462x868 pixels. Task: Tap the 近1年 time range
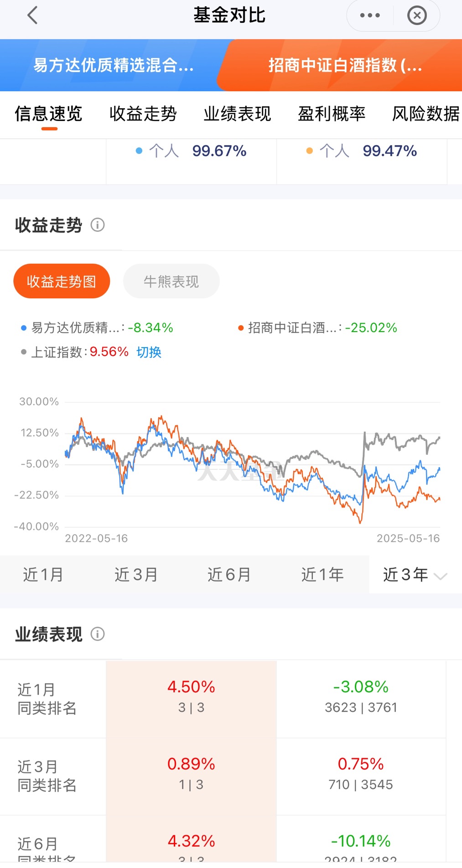click(322, 575)
